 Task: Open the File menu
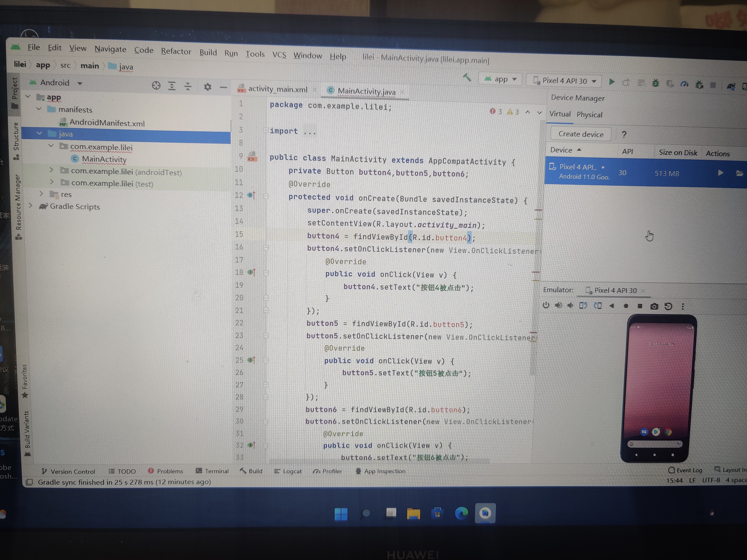coord(34,47)
